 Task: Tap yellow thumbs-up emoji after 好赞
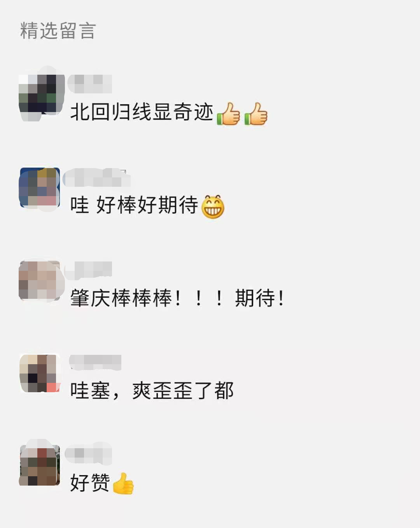pos(123,484)
